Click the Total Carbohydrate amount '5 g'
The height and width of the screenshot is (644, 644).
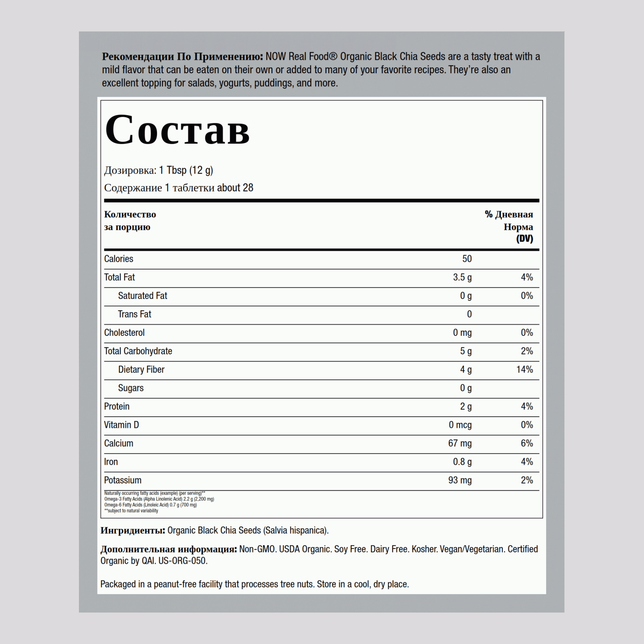point(466,351)
